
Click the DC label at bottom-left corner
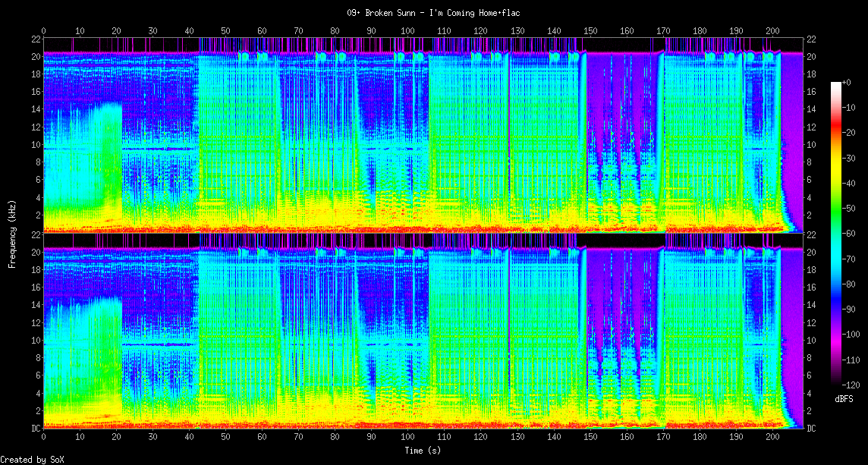coord(35,428)
